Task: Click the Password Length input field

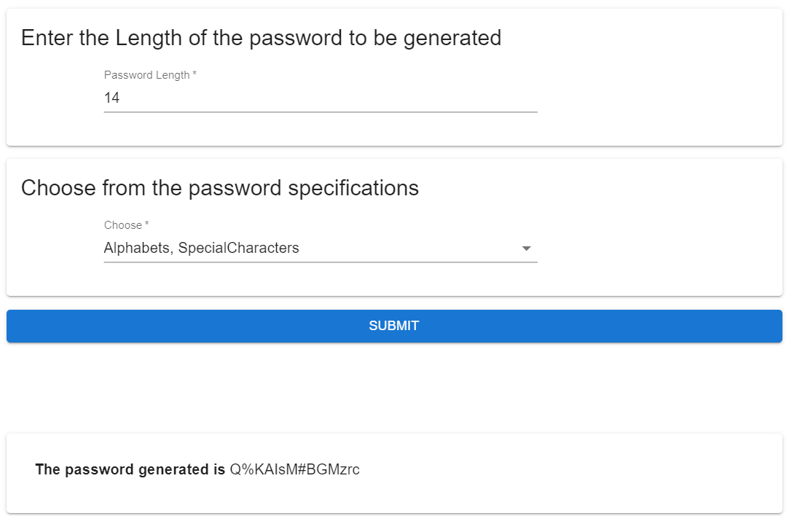Action: click(321, 98)
